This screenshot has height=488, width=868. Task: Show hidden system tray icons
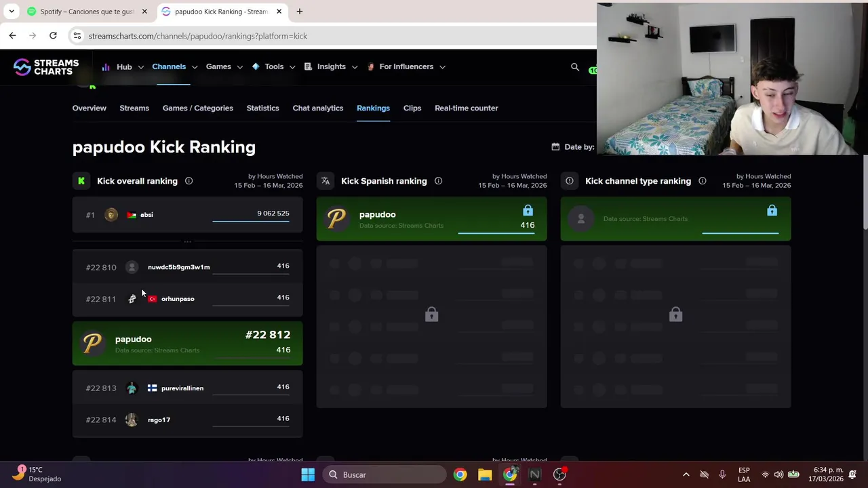point(686,474)
